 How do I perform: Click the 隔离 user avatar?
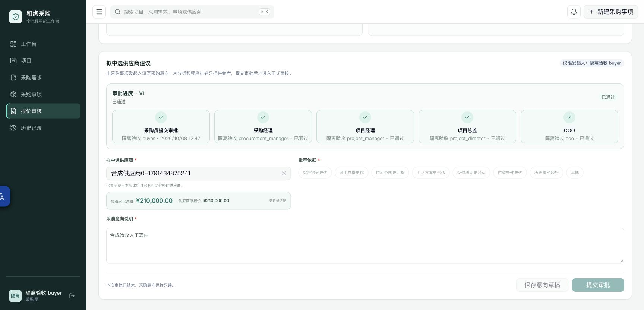pyautogui.click(x=15, y=296)
